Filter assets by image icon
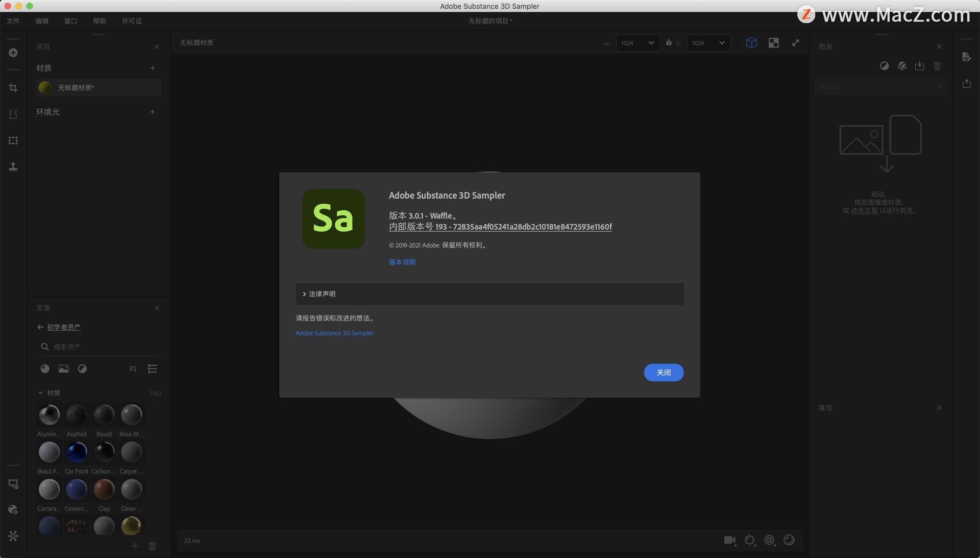Image resolution: width=980 pixels, height=558 pixels. [63, 369]
